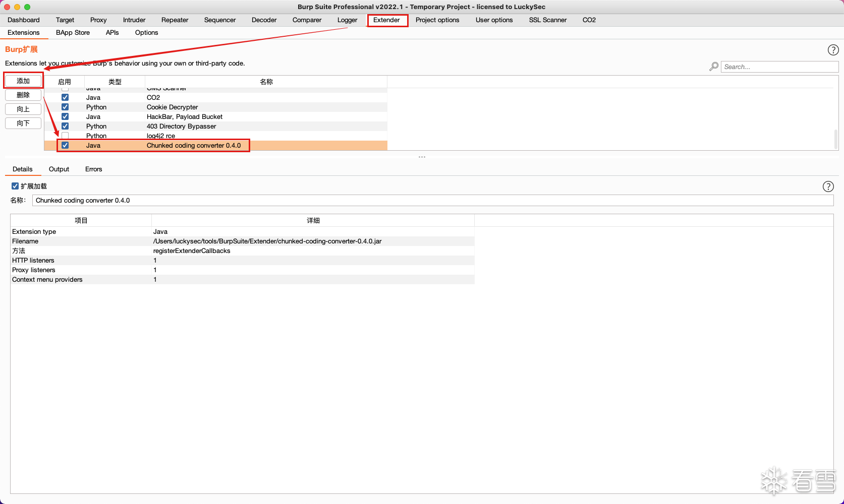The height and width of the screenshot is (504, 844).
Task: Select the Extensions sub-tab
Action: 24,33
